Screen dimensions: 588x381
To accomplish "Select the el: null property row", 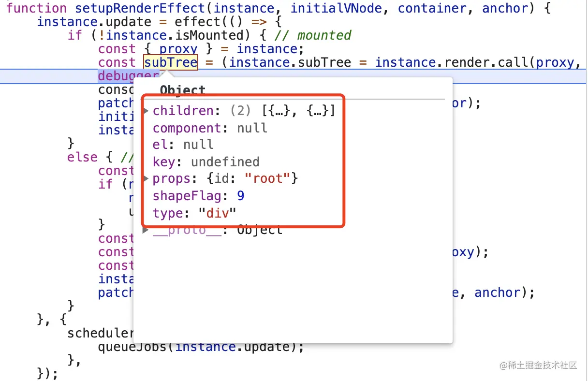I will pyautogui.click(x=183, y=145).
